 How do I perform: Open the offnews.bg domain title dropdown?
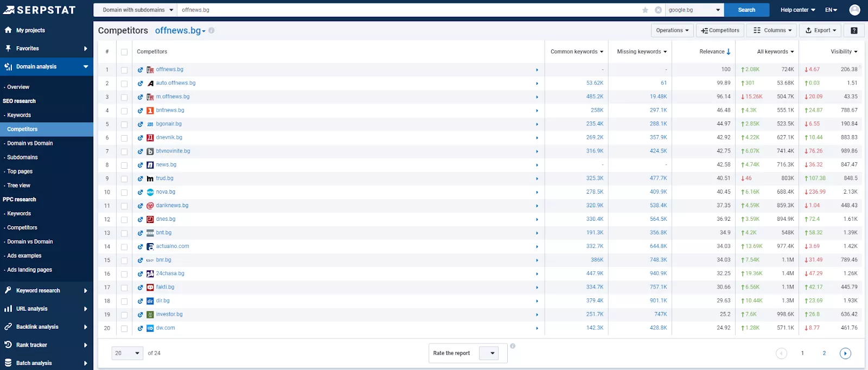pos(180,30)
